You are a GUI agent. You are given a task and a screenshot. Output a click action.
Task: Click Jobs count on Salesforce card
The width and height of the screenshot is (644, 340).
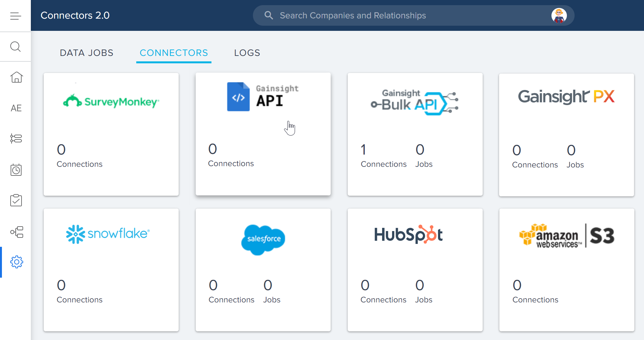(272, 291)
